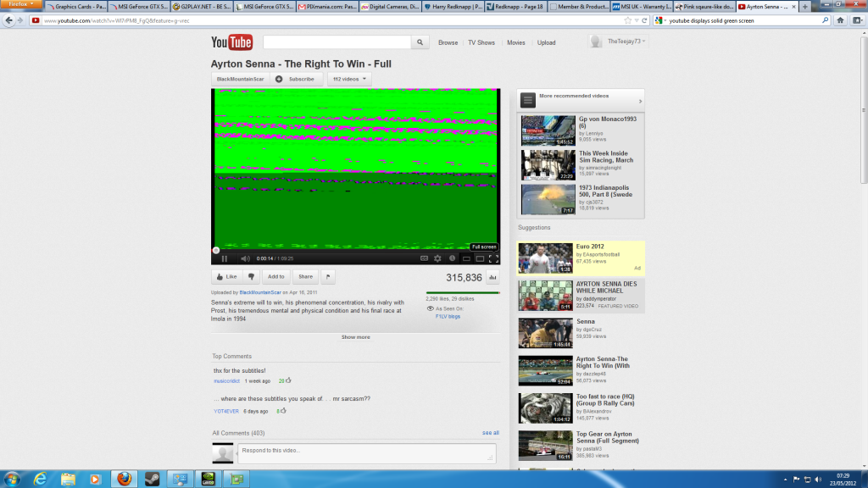Viewport: 868px width, 488px height.
Task: Open the Share options panel
Action: pos(305,276)
